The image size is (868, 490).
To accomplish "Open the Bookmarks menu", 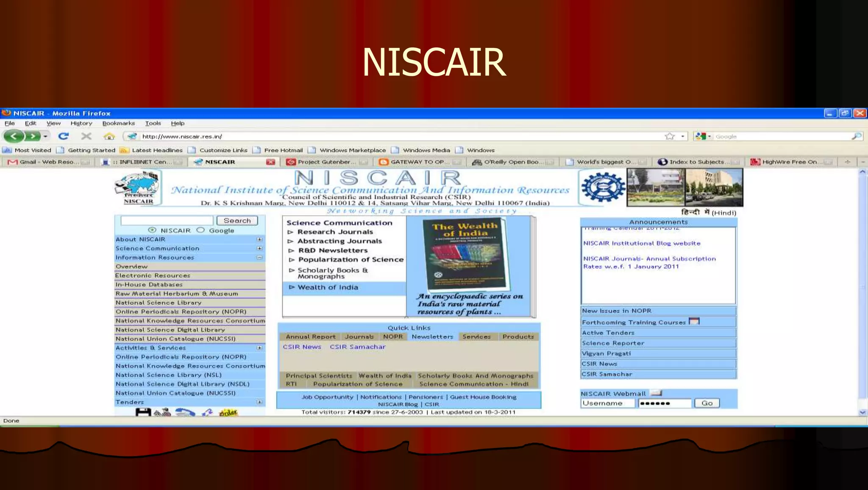I will click(x=118, y=123).
